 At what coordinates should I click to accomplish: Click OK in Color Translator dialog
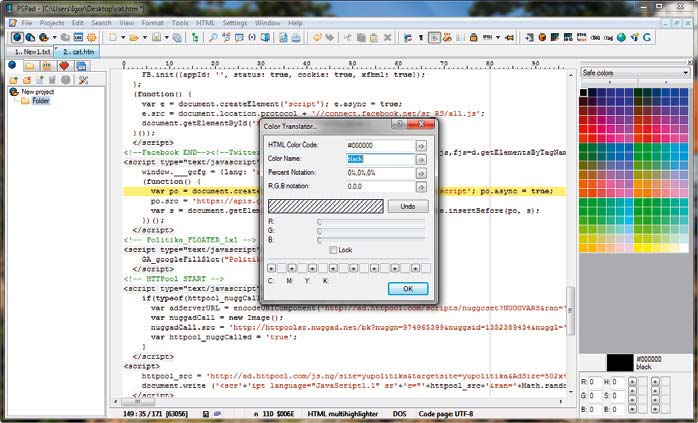tap(408, 289)
